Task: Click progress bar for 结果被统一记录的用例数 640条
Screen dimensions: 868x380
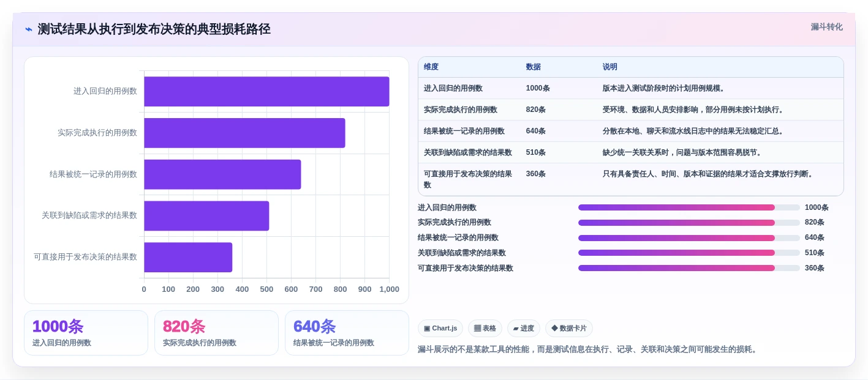Action: 689,238
